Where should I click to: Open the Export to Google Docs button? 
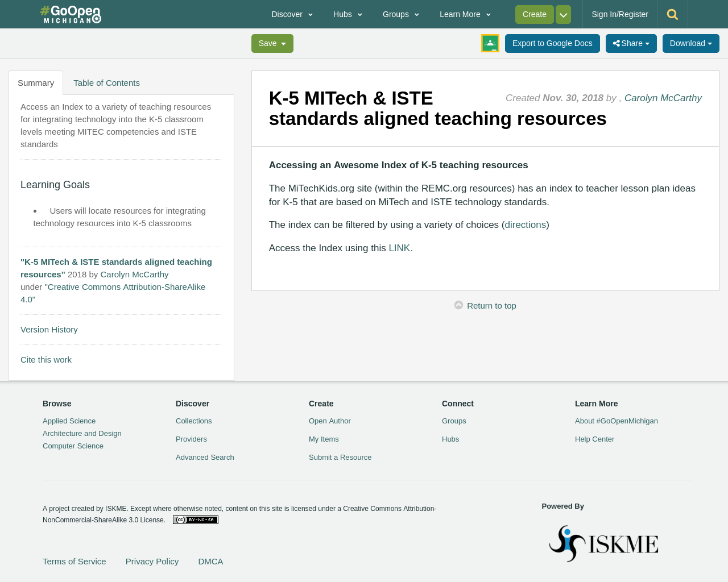click(x=552, y=42)
